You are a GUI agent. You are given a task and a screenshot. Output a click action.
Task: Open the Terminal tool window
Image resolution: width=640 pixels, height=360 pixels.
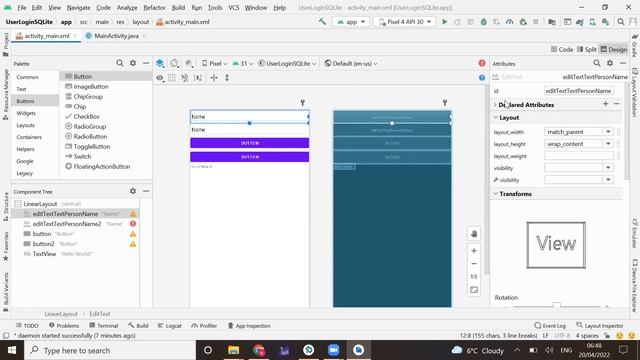pyautogui.click(x=104, y=326)
